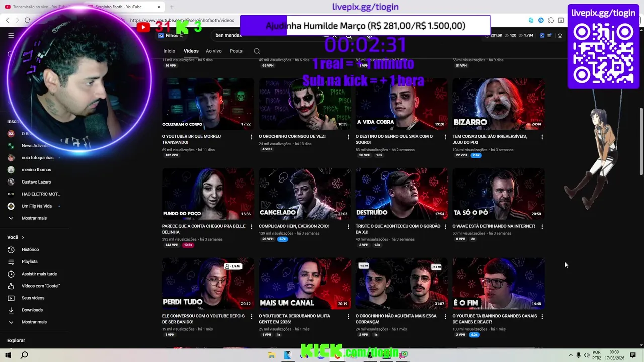Click the trophy icon in extension bar
Image resolution: width=644 pixels, height=362 pixels.
point(560,36)
